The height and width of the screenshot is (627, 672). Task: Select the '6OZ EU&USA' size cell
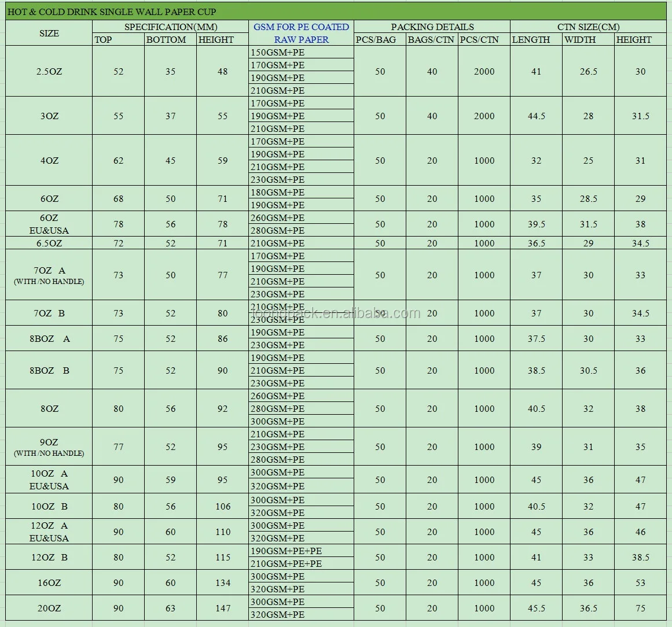pos(49,224)
